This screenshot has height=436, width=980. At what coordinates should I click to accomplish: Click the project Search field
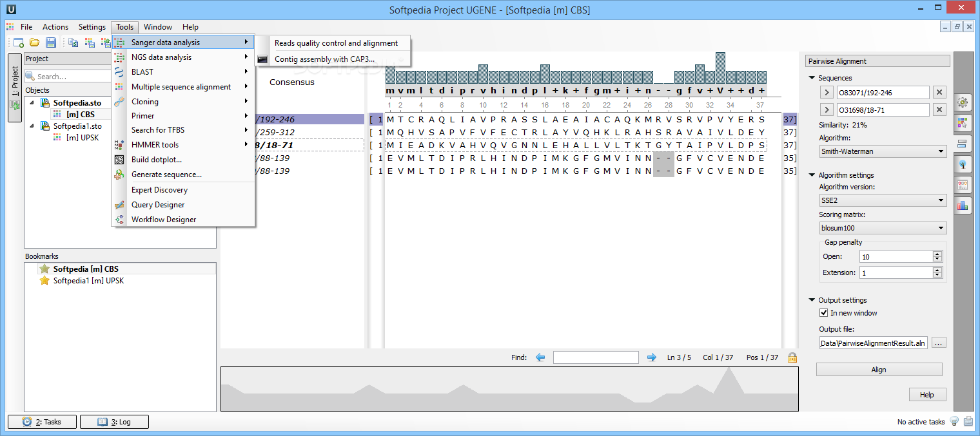pos(68,77)
